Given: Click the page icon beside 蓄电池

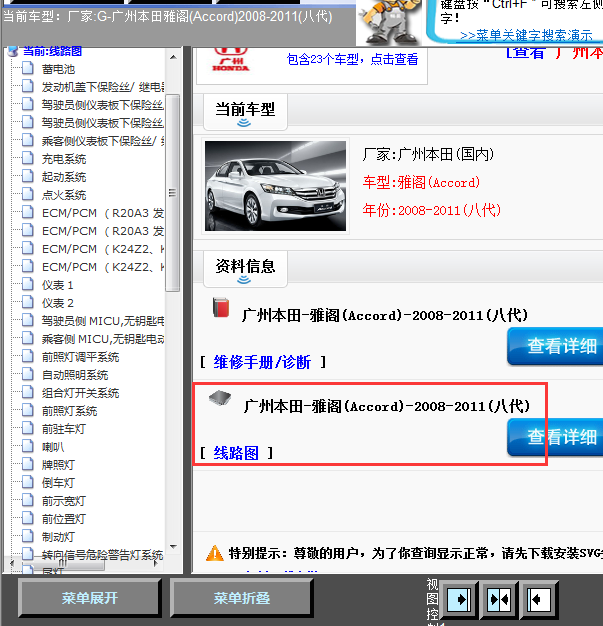Looking at the screenshot, I should pos(28,68).
